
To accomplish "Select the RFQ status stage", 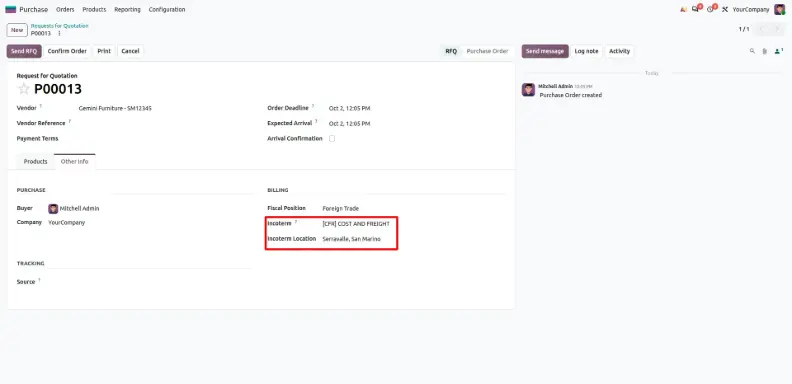I will pyautogui.click(x=451, y=51).
